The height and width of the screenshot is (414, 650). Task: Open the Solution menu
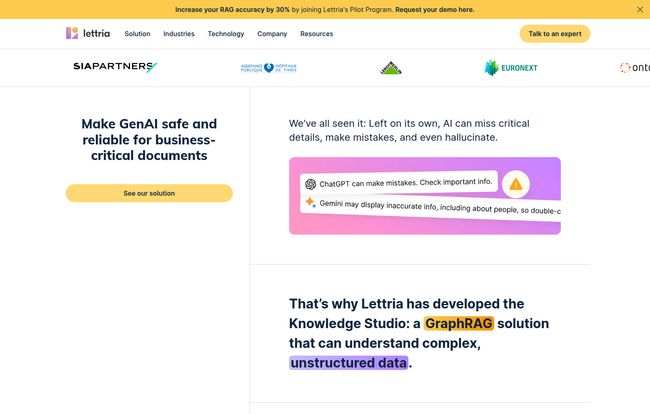[137, 34]
